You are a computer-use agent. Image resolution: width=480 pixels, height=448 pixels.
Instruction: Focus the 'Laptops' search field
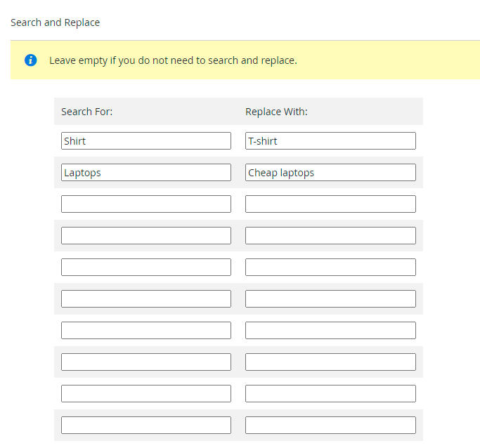tap(145, 173)
